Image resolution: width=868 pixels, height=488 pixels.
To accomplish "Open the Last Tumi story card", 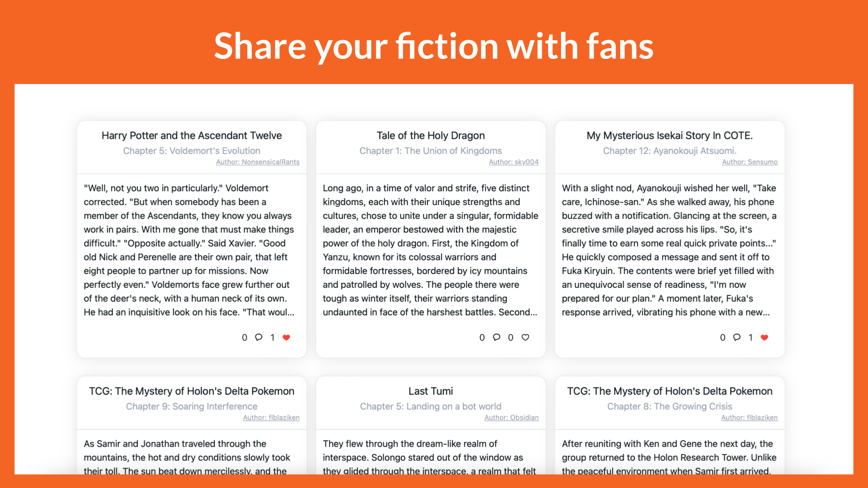I will pos(431,391).
